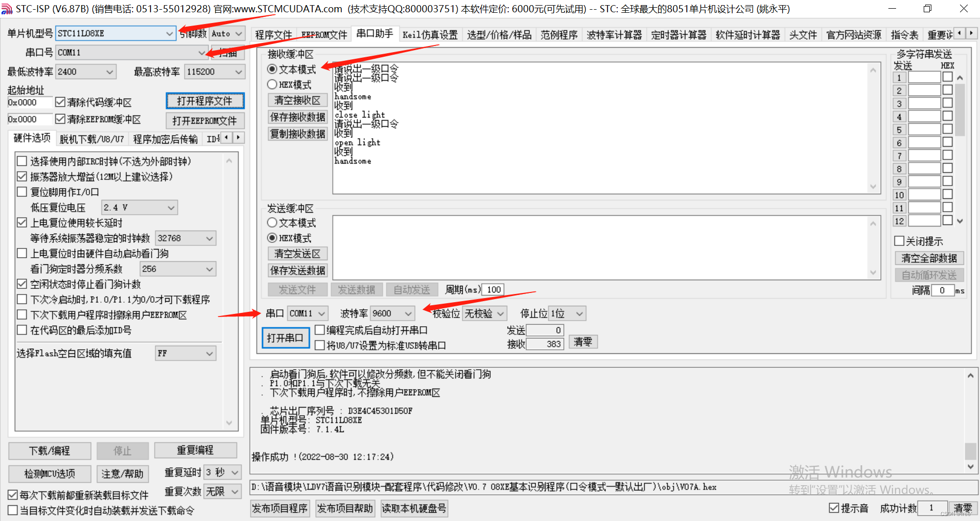
Task: Open the 单片机型号 MCU model dropdown
Action: click(170, 33)
